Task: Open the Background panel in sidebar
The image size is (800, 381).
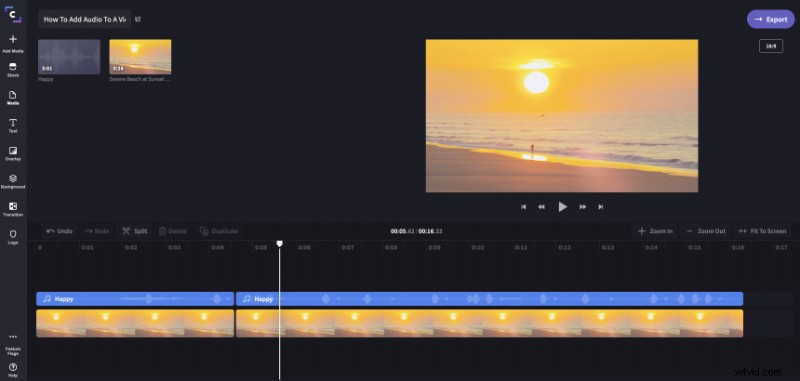Action: (13, 182)
